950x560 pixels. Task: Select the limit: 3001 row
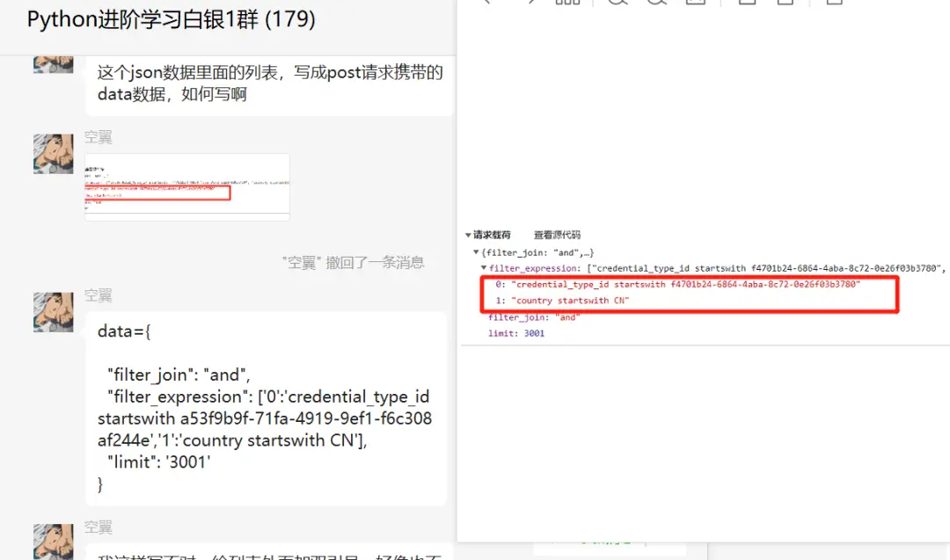pyautogui.click(x=516, y=333)
